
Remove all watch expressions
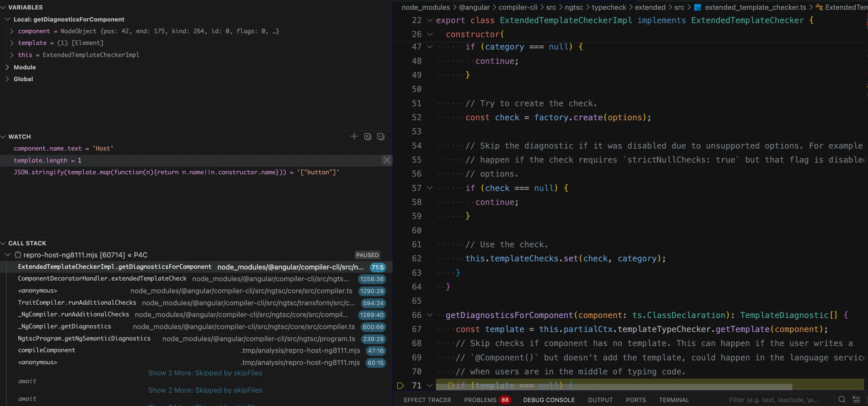[x=367, y=136]
